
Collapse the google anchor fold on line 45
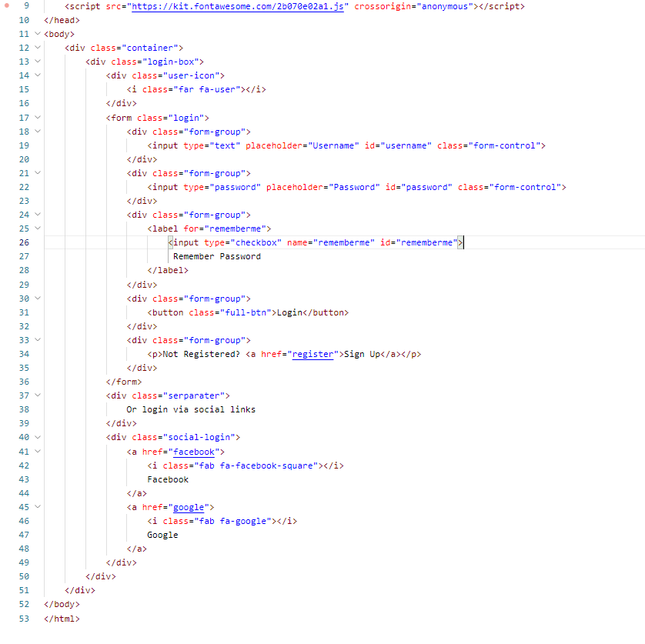[x=38, y=507]
